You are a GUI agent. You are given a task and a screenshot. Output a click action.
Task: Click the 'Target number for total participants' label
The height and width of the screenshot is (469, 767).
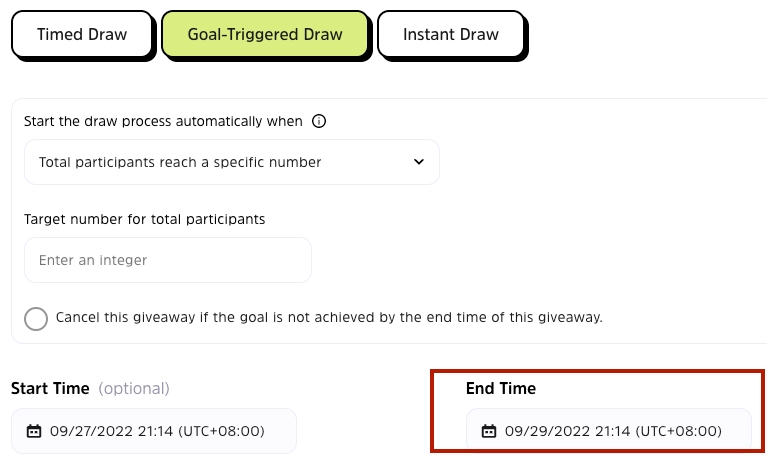click(x=151, y=218)
